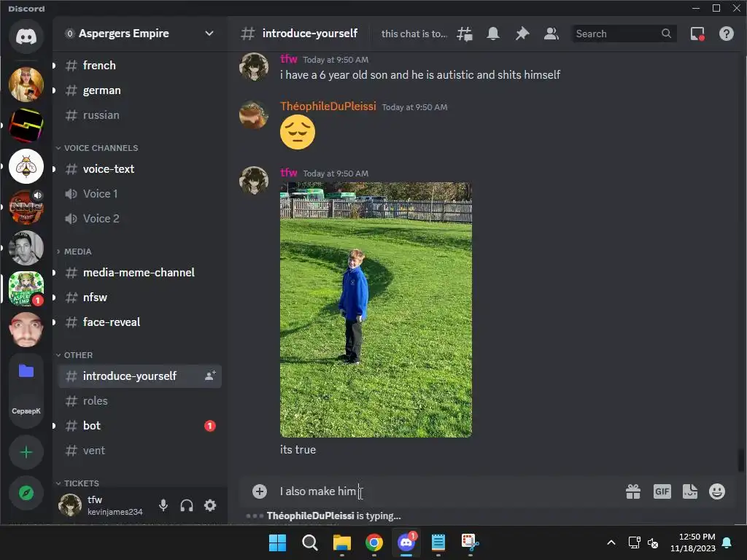Open the bearded face server icon
Image resolution: width=747 pixels, height=560 pixels.
pos(26,330)
